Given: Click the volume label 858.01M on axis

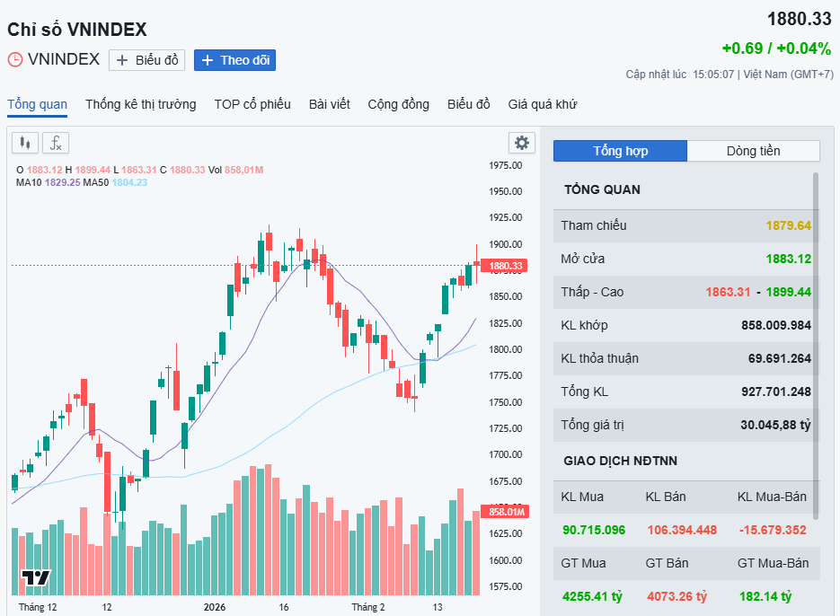Looking at the screenshot, I should point(506,512).
